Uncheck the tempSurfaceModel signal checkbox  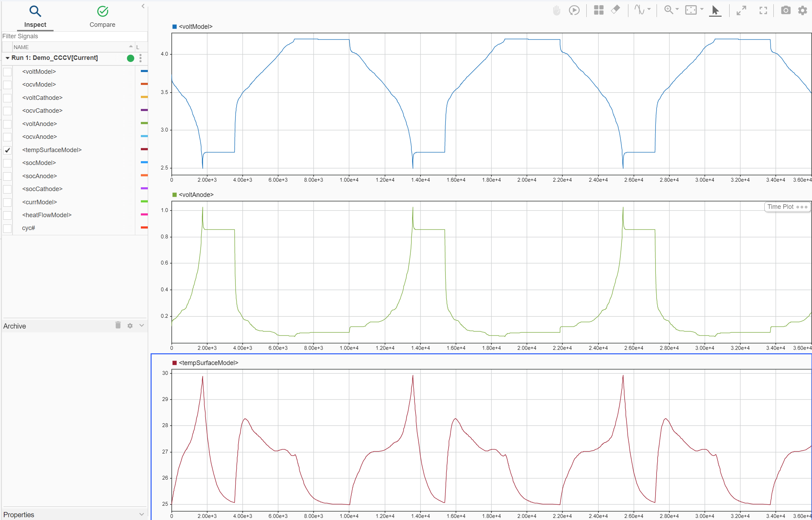coord(7,150)
